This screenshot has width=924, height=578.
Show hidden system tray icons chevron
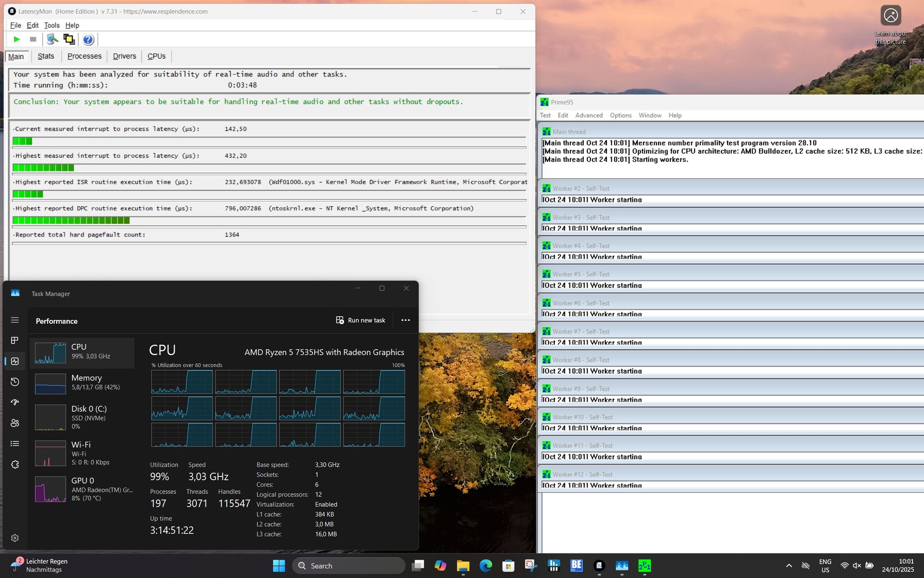click(x=789, y=565)
